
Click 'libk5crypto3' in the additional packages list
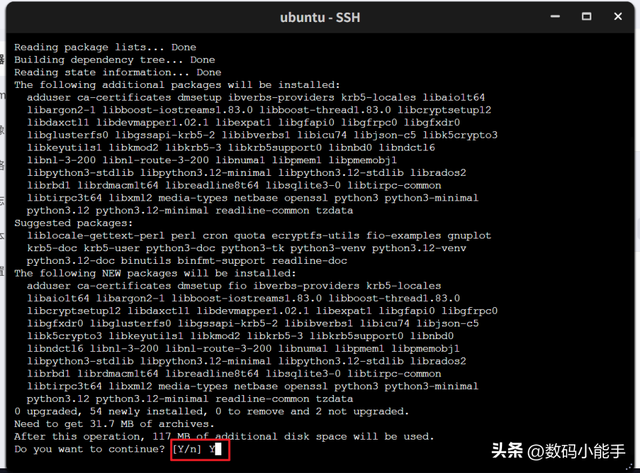(x=460, y=135)
